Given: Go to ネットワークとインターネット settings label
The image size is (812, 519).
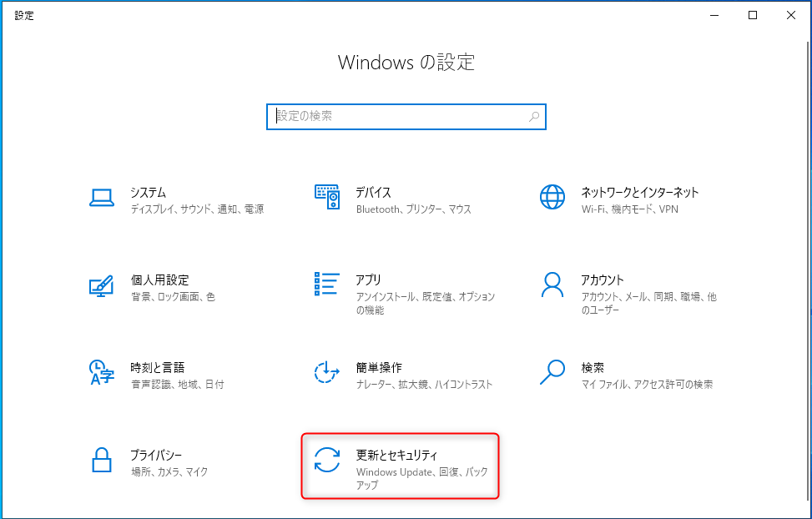Looking at the screenshot, I should tap(639, 192).
